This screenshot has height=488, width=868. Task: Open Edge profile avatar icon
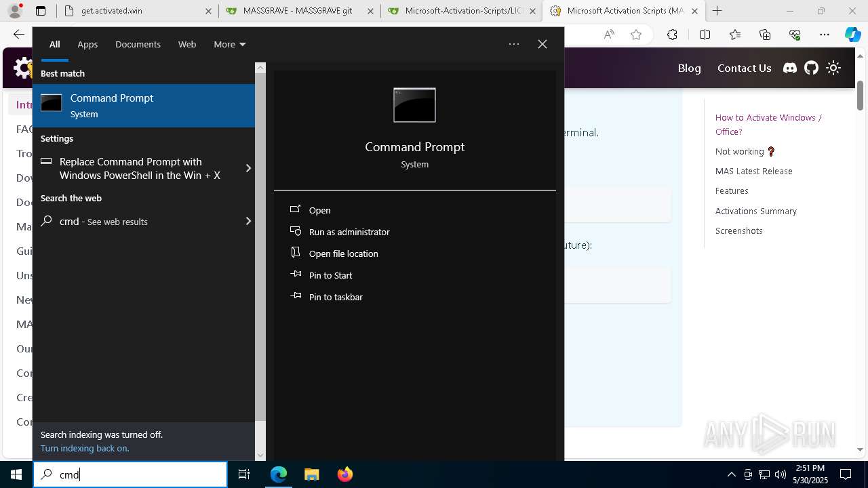(16, 11)
